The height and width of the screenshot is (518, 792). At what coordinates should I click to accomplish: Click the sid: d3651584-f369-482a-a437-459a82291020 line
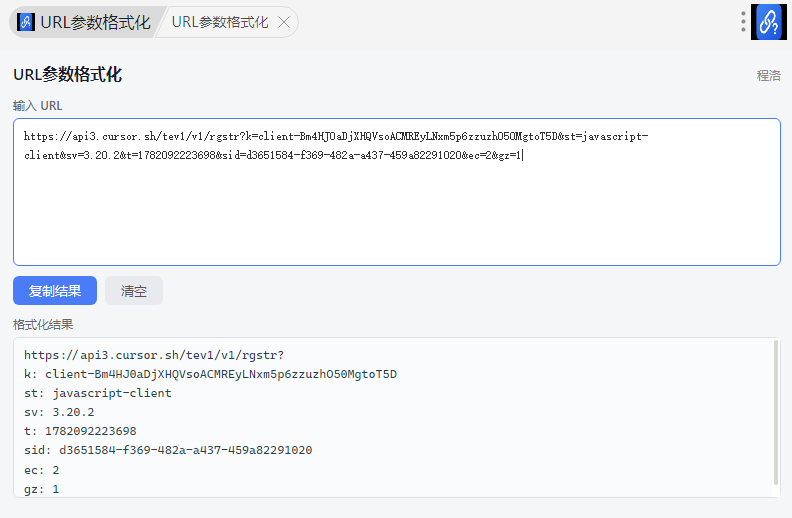point(168,450)
